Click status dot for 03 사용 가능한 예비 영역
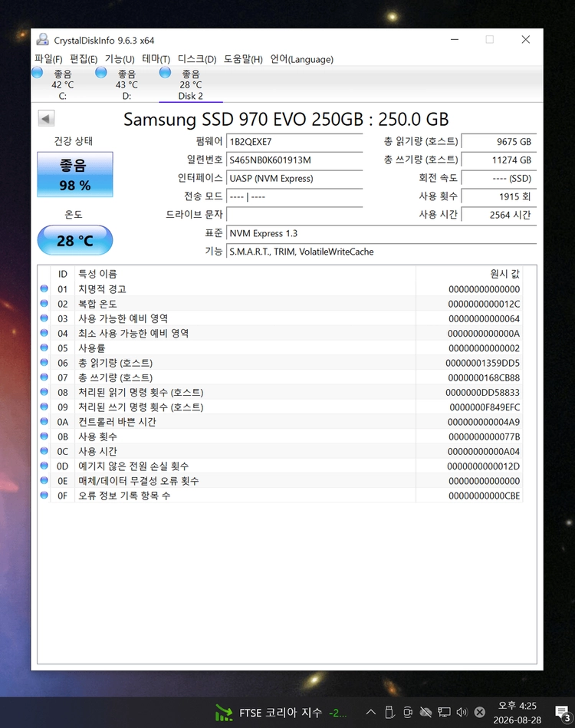 tap(44, 318)
